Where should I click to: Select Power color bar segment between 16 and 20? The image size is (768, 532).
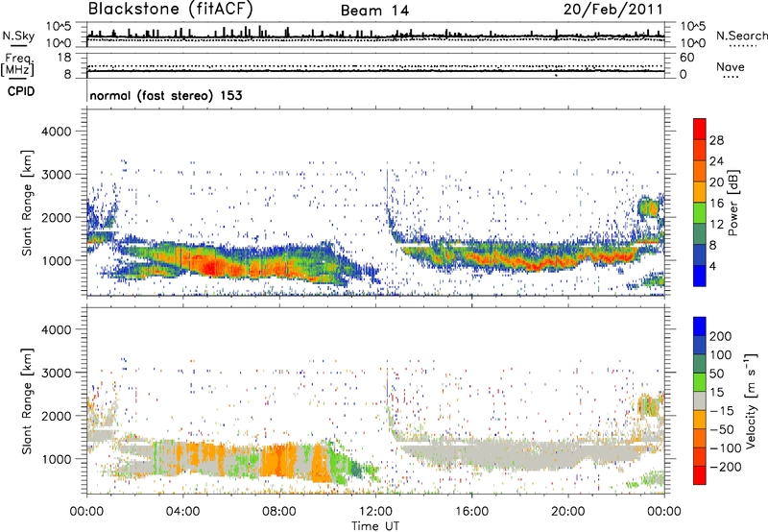(x=700, y=192)
